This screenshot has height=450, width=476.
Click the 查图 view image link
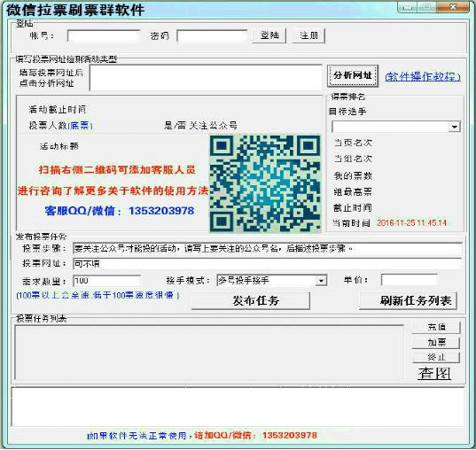434,374
